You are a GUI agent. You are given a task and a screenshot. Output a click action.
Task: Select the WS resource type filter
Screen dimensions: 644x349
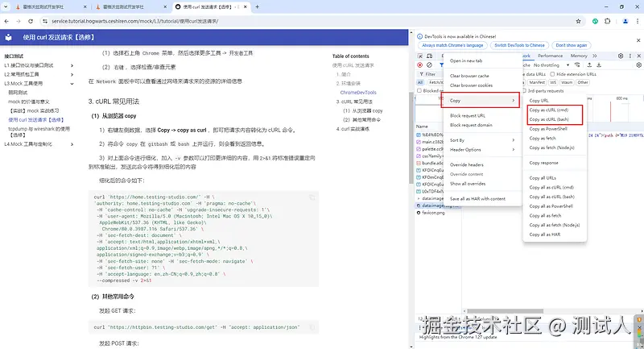point(553,82)
